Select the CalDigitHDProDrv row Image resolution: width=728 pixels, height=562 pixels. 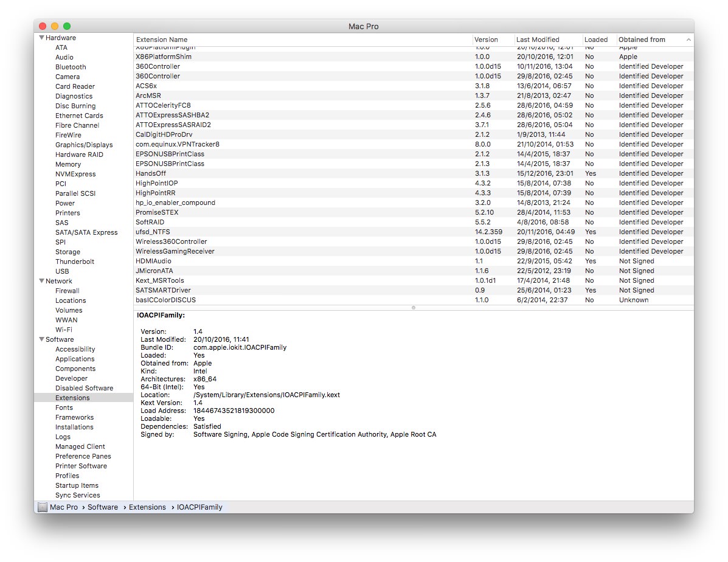[414, 134]
